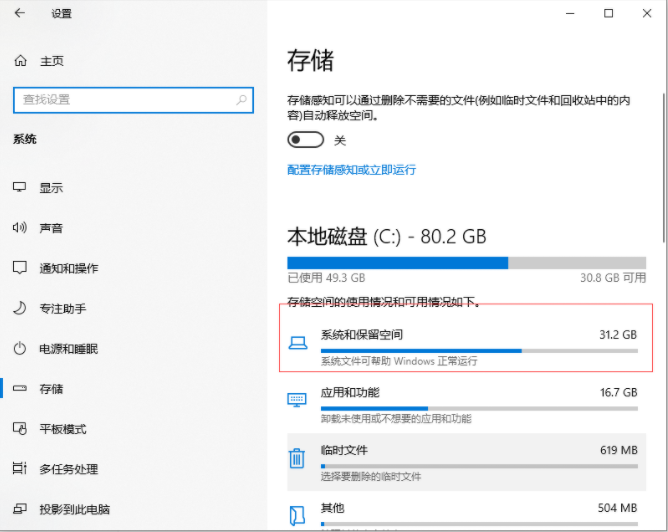Click Configure Storage Sense (配置存储感知) link
The width and height of the screenshot is (668, 532).
click(x=351, y=170)
